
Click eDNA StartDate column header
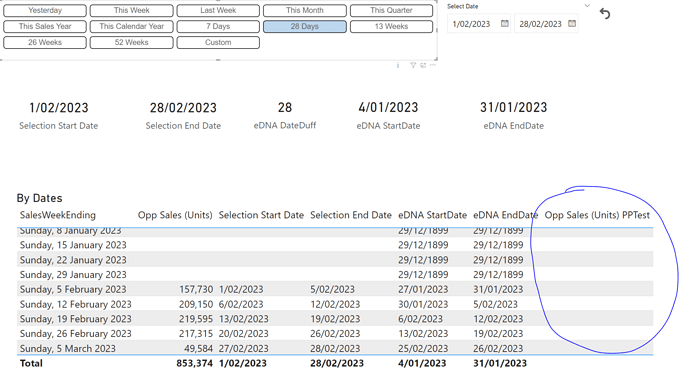(432, 215)
